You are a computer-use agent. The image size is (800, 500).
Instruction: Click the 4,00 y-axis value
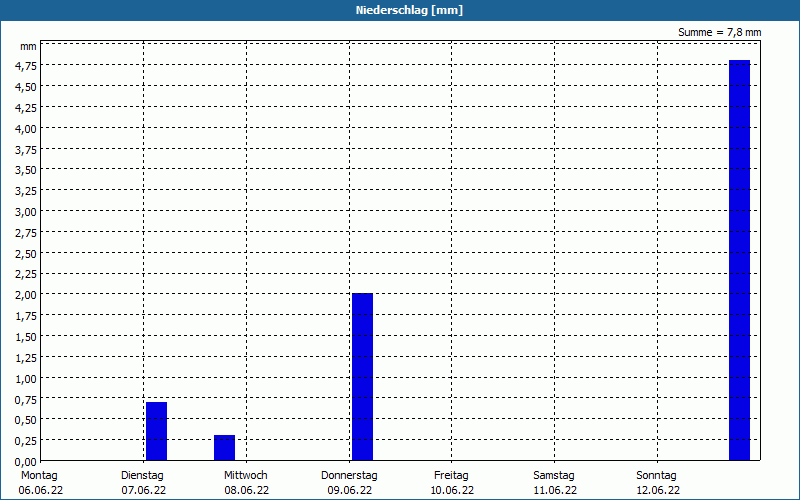pos(26,129)
